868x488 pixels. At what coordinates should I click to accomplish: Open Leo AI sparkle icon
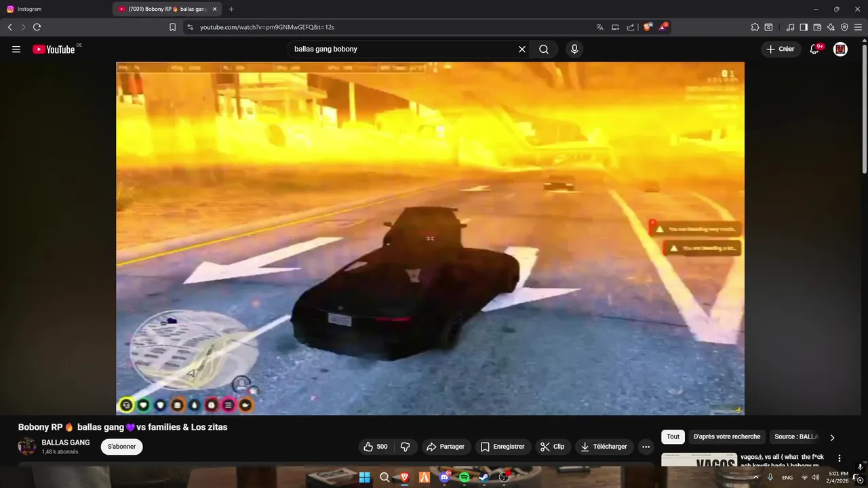click(831, 27)
